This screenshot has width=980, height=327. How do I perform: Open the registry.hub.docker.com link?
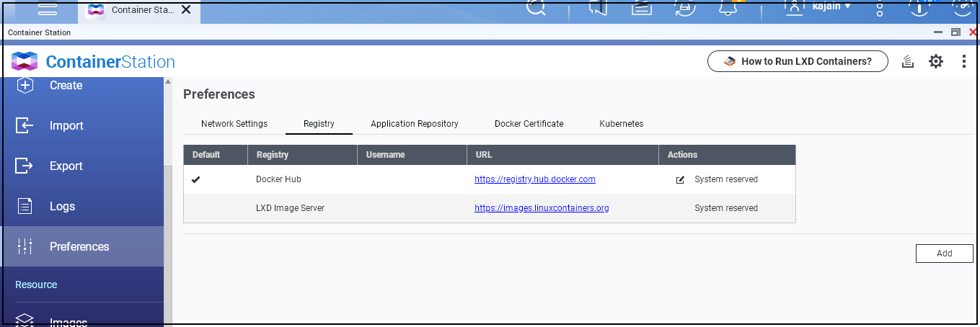[x=535, y=179]
